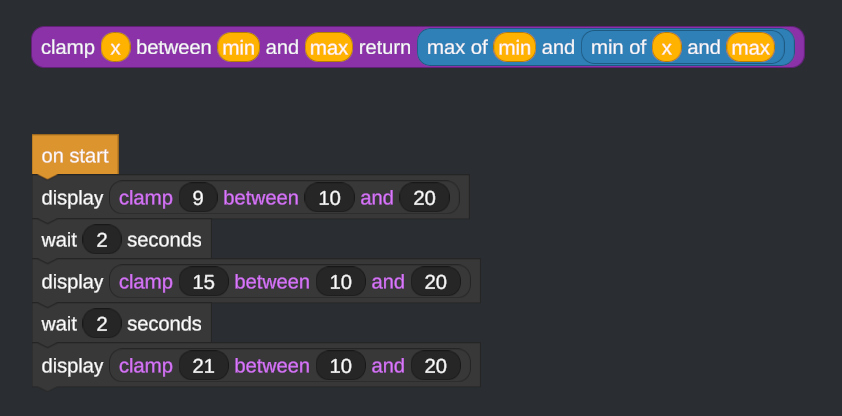Click the x variable inside 'min of'
Image resolution: width=842 pixels, height=416 pixels.
[667, 47]
